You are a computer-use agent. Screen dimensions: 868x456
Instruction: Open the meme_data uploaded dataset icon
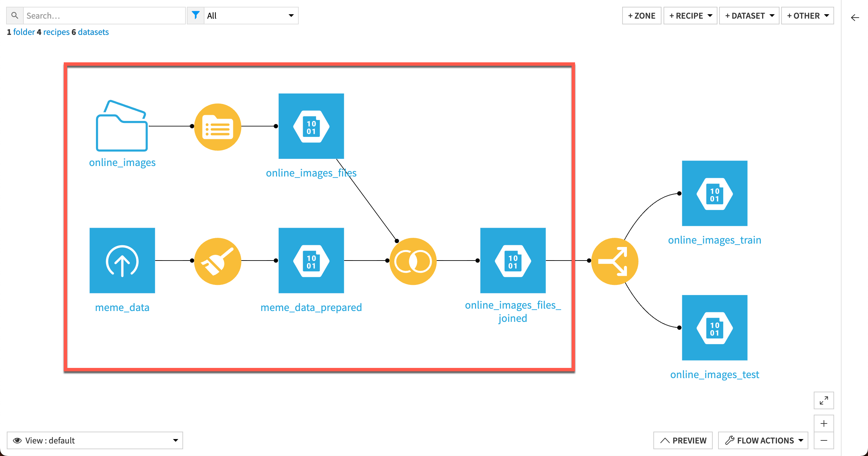click(122, 261)
